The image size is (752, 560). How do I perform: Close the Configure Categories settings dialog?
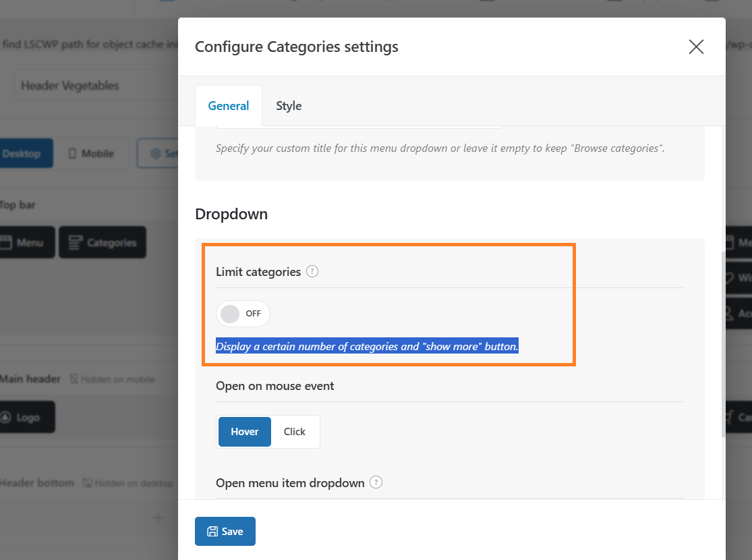[696, 47]
